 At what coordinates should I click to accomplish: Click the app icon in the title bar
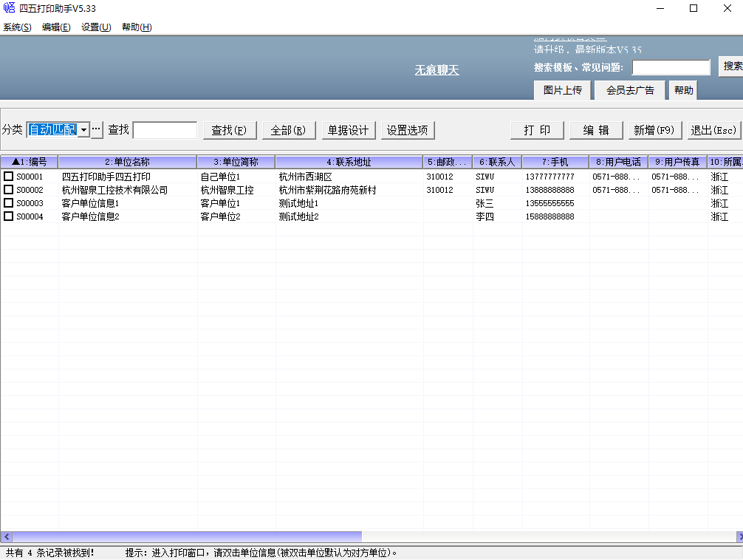[x=9, y=8]
